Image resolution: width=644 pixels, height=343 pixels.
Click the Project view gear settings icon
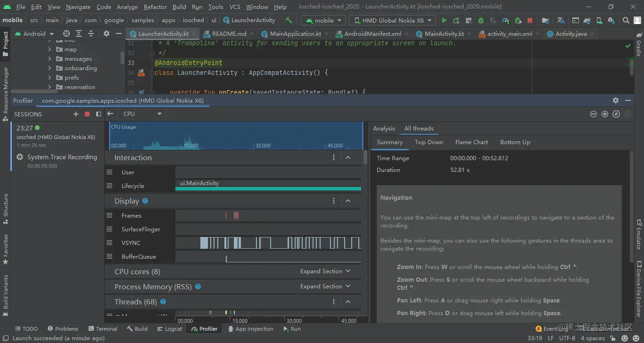(107, 33)
